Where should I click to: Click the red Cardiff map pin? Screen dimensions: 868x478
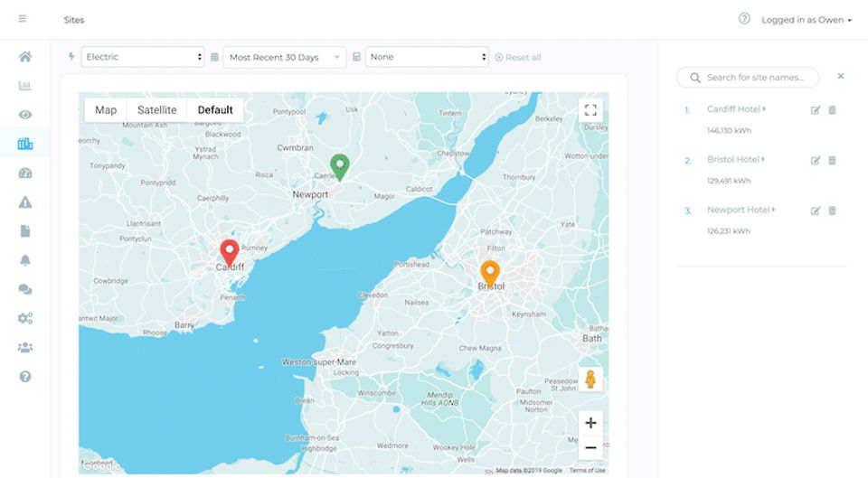click(229, 252)
